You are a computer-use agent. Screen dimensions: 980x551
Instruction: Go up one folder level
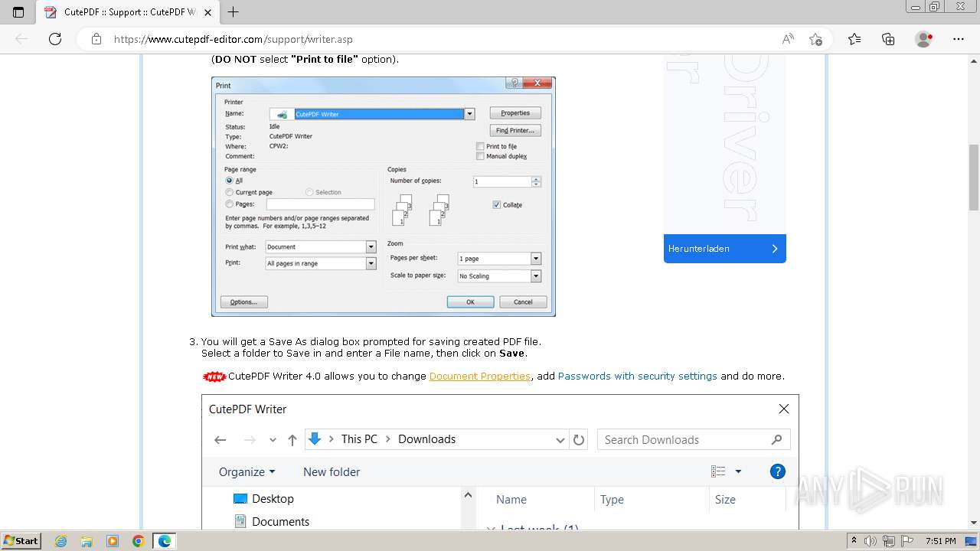pos(292,439)
